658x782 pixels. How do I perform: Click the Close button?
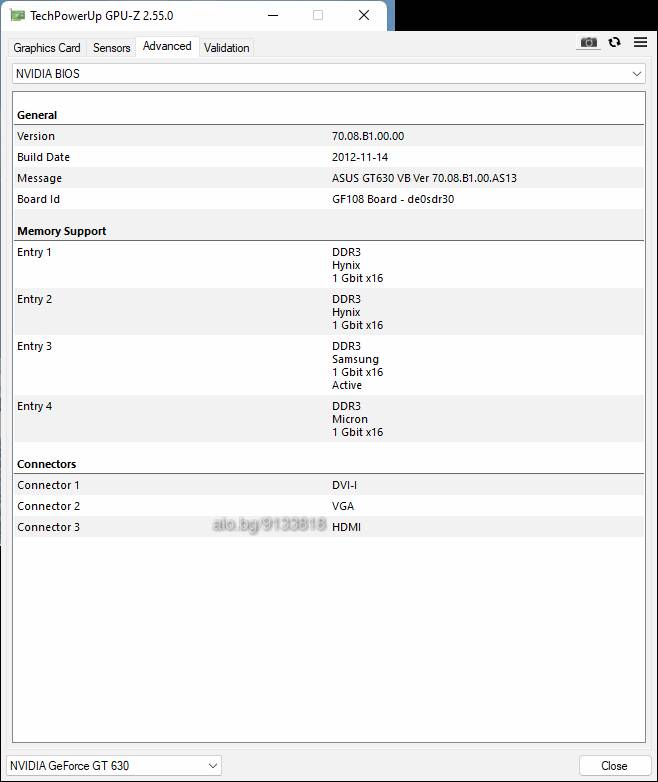[x=615, y=766]
